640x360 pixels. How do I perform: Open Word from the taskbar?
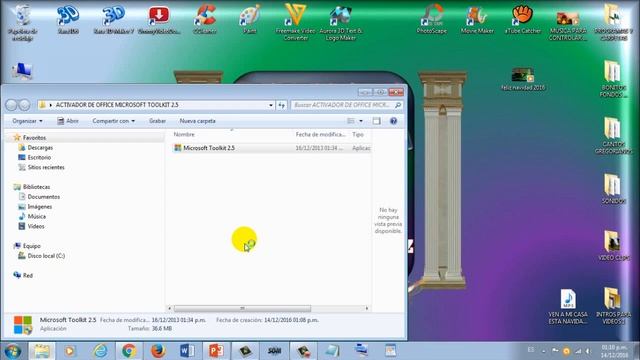[x=187, y=351]
